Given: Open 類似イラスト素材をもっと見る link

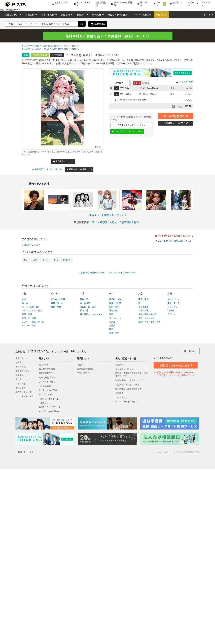Looking at the screenshot, I should pyautogui.click(x=107, y=215).
